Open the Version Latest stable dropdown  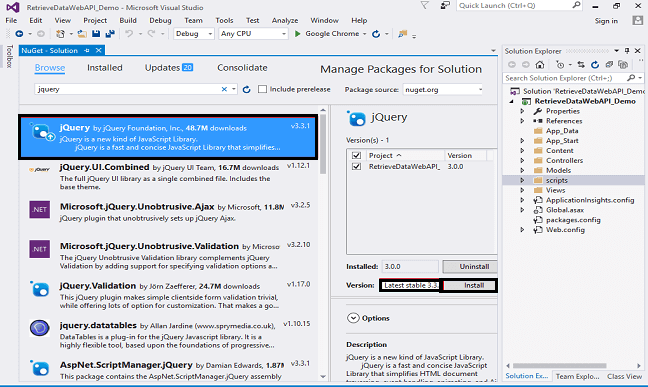(x=410, y=285)
